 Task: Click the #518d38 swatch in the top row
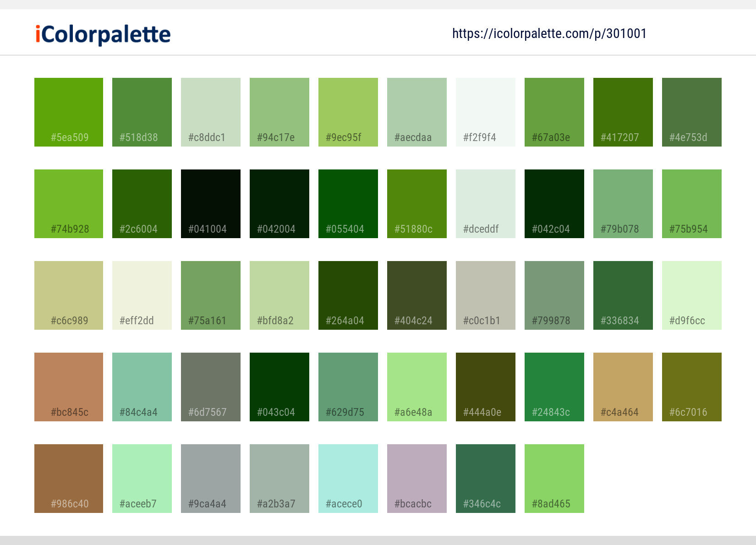(x=142, y=112)
